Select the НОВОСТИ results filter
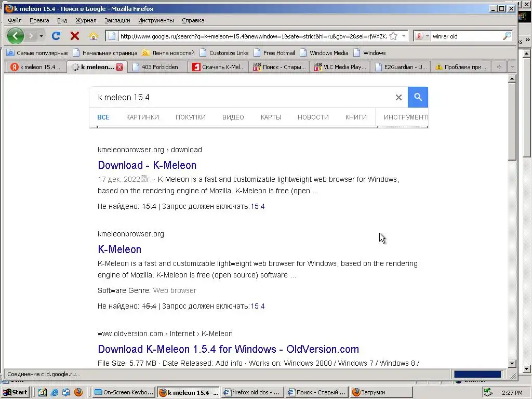Screen dimensions: 532x399 pos(313,117)
